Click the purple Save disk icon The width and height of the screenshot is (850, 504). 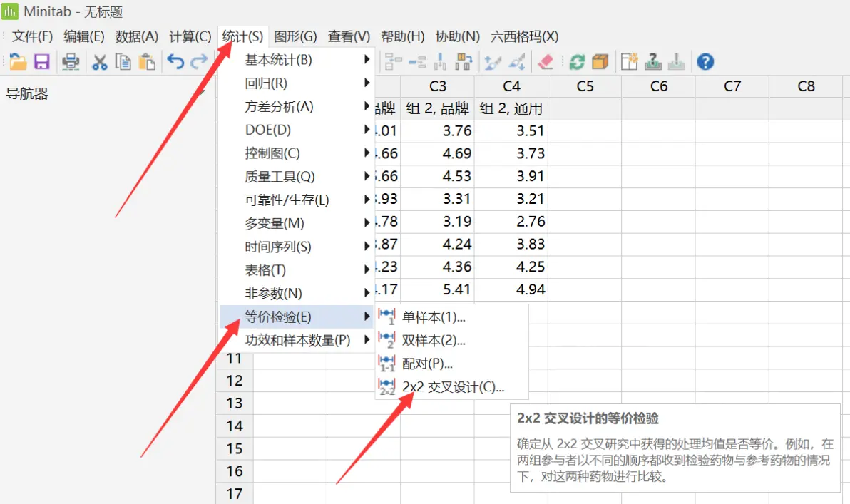[x=42, y=62]
